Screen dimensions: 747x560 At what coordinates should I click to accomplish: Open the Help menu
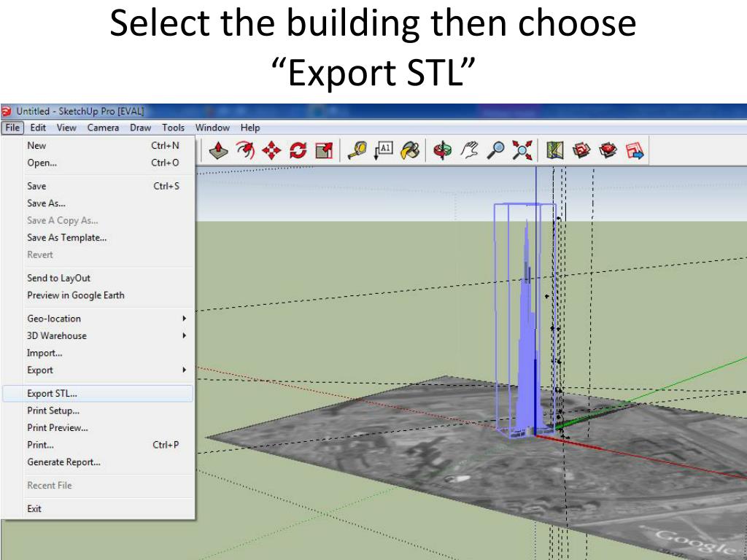tap(250, 128)
